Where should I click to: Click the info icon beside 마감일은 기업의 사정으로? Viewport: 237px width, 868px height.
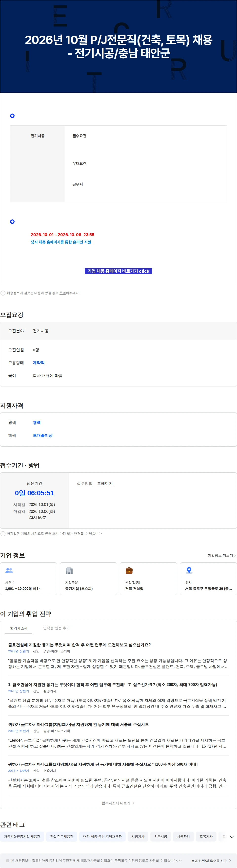[3, 533]
